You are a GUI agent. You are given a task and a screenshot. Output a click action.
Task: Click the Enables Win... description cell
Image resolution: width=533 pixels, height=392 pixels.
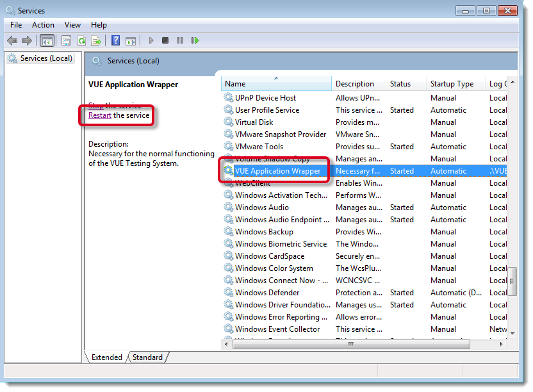359,183
